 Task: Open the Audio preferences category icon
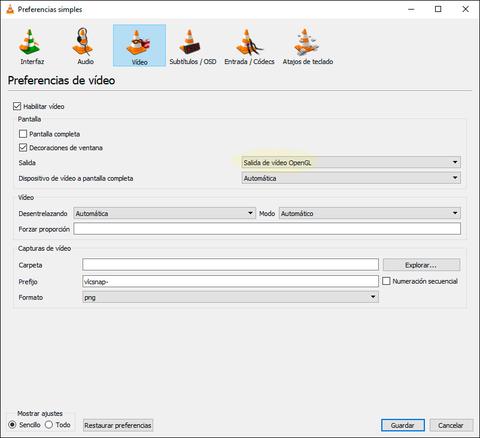pyautogui.click(x=85, y=46)
